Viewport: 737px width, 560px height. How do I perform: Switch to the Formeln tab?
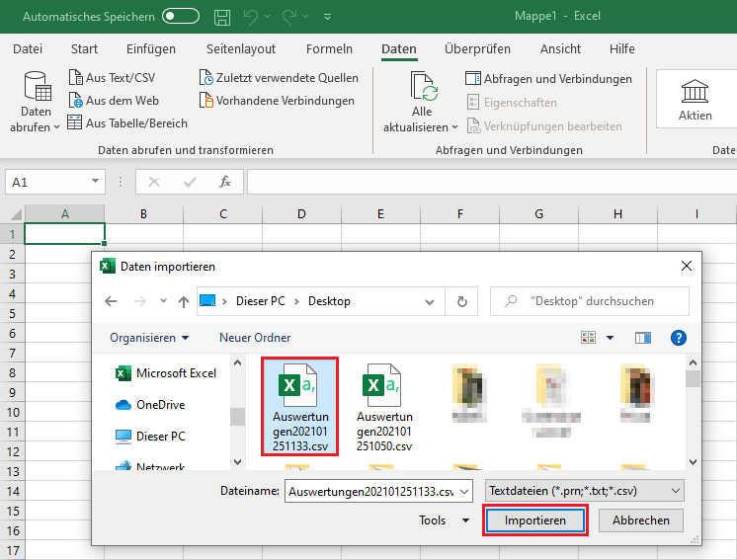(x=329, y=48)
